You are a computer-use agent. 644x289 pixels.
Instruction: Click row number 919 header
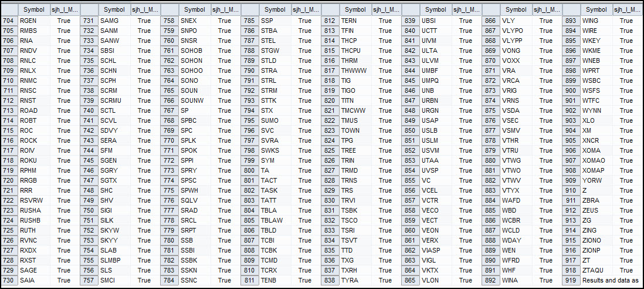pos(571,280)
